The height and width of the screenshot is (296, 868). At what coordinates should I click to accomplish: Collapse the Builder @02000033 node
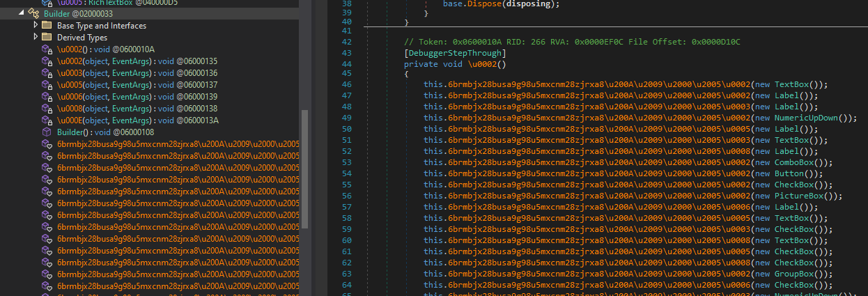[20, 13]
